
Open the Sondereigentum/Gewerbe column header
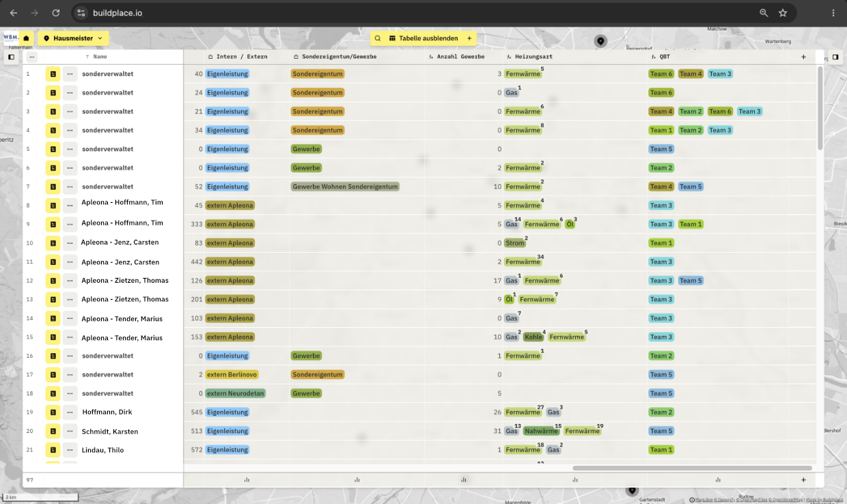pos(335,57)
